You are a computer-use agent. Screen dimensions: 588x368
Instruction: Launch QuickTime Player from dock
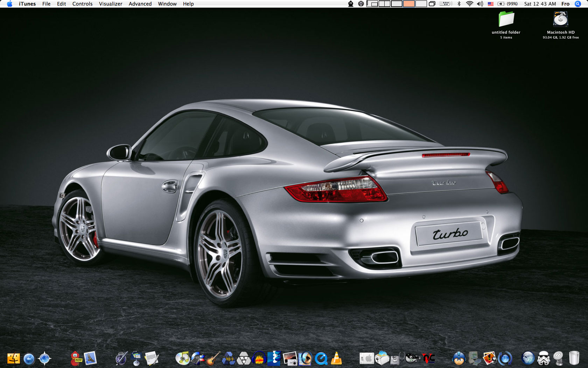321,359
